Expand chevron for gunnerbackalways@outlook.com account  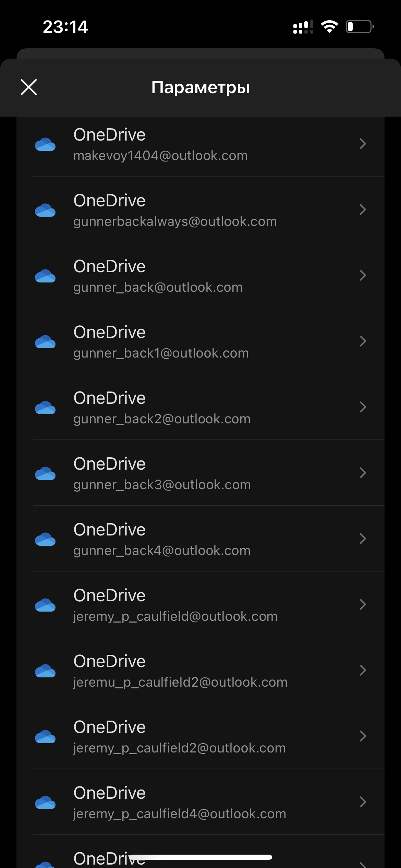point(363,209)
